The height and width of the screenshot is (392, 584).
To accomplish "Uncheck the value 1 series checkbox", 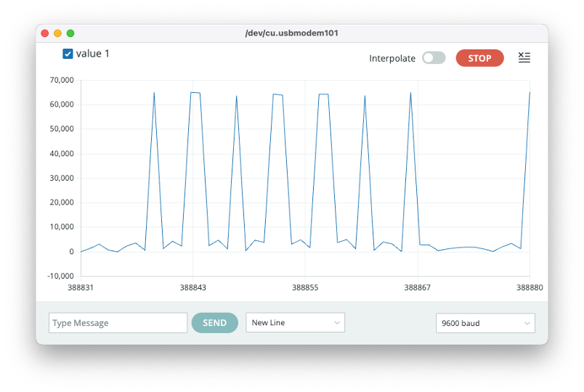I will tap(68, 54).
